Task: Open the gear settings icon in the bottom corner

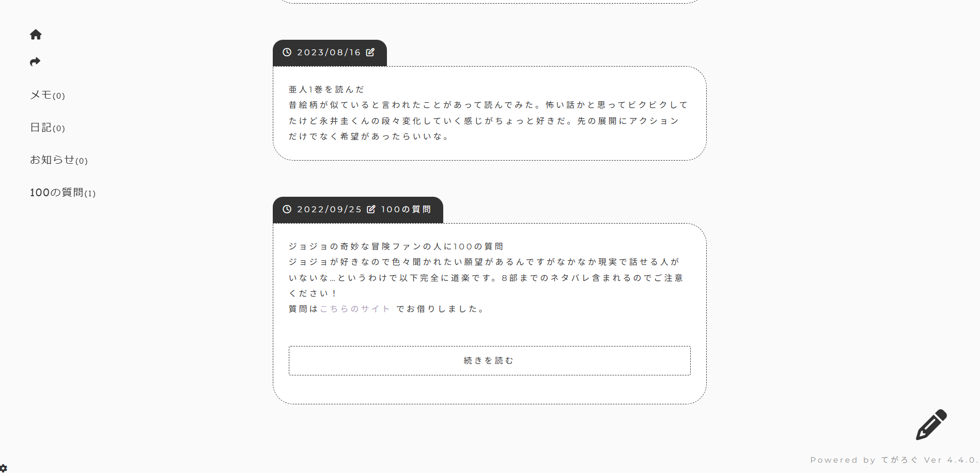Action: [x=4, y=468]
